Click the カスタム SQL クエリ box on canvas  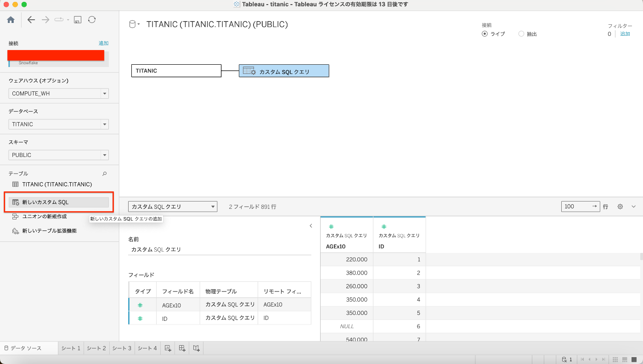click(x=284, y=71)
